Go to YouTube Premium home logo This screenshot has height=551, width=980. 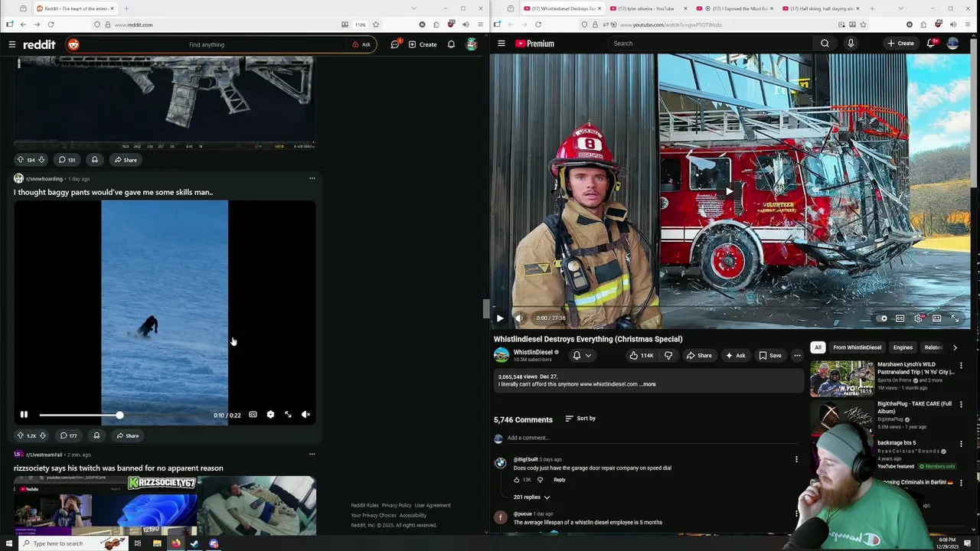pos(534,44)
